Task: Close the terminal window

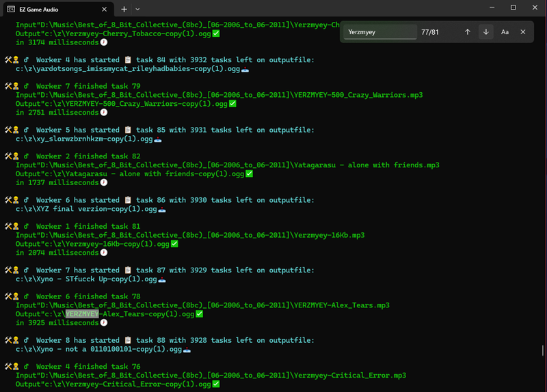Action: click(x=535, y=8)
